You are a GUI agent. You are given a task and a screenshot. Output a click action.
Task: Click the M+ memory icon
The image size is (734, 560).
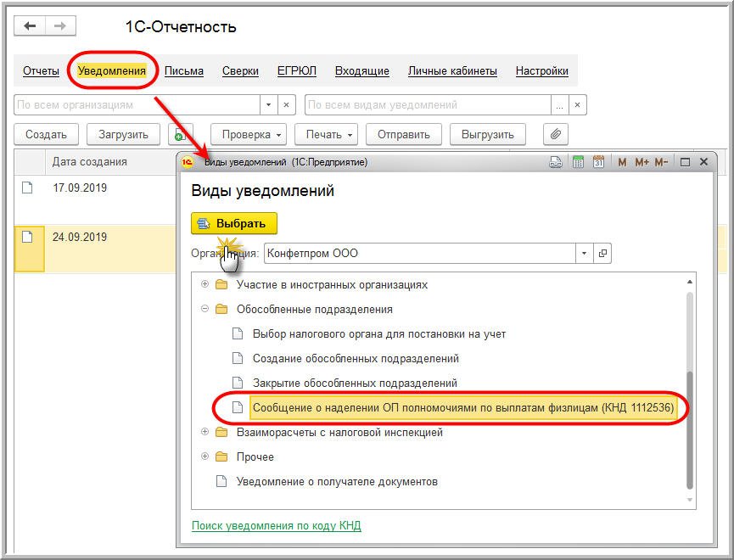coord(642,162)
